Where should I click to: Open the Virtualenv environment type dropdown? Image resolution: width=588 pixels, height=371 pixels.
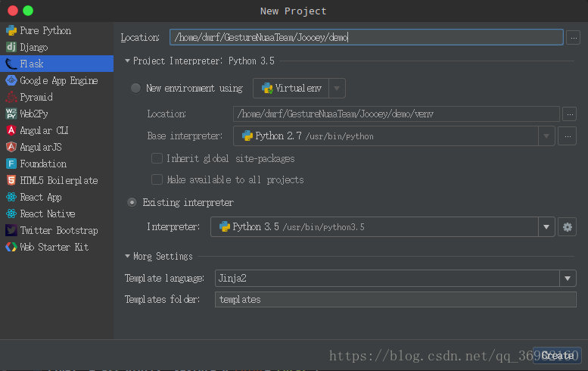point(337,88)
